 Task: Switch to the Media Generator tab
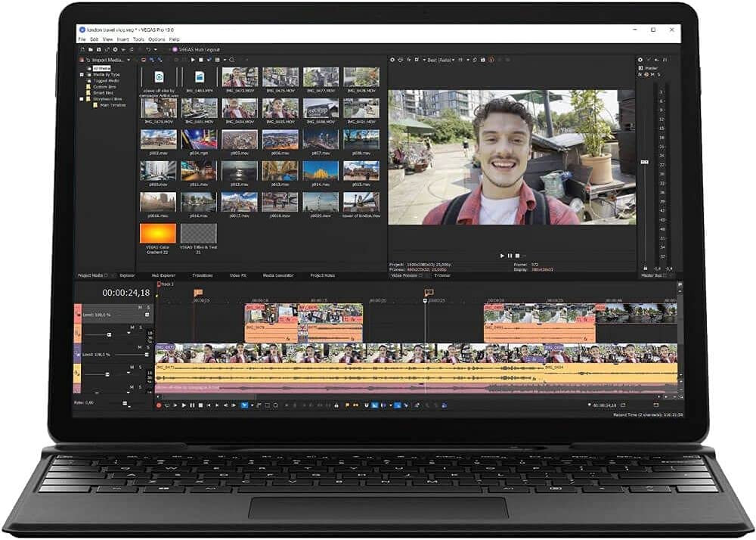(278, 275)
